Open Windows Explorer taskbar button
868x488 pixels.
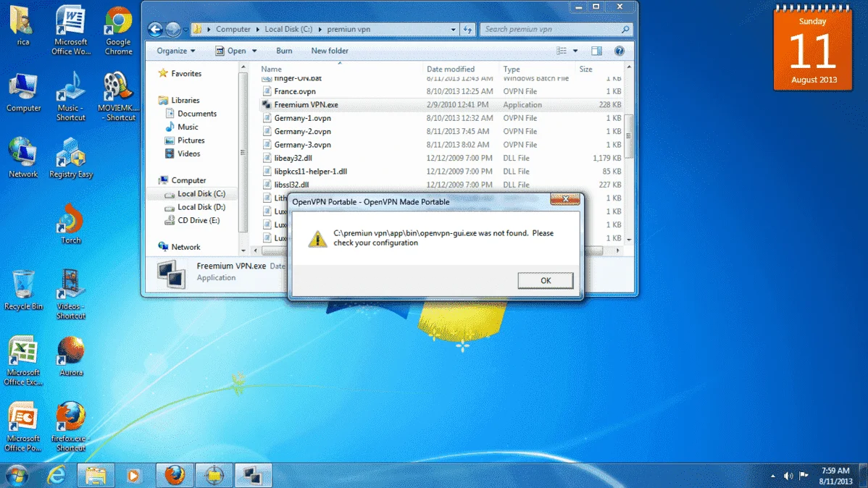95,475
